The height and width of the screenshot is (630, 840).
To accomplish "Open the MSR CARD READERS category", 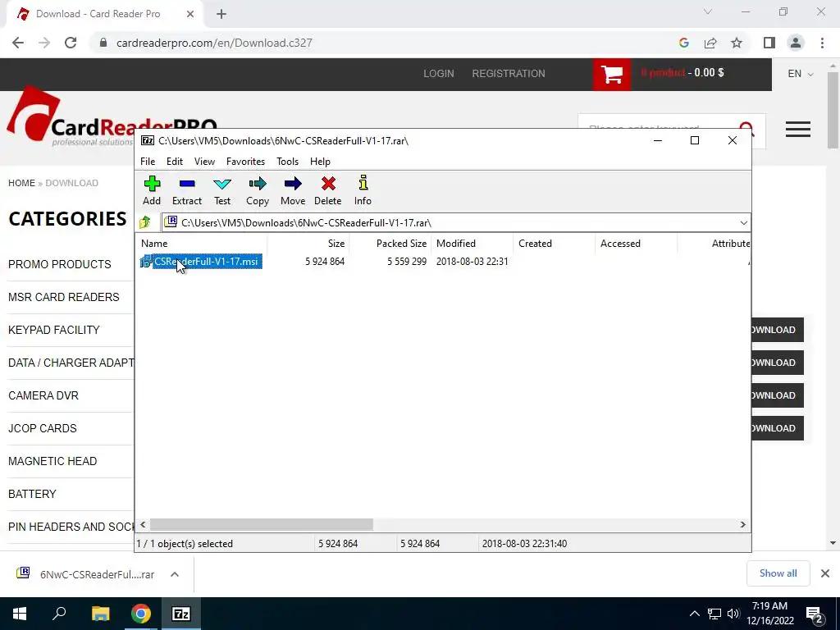I will (x=64, y=297).
